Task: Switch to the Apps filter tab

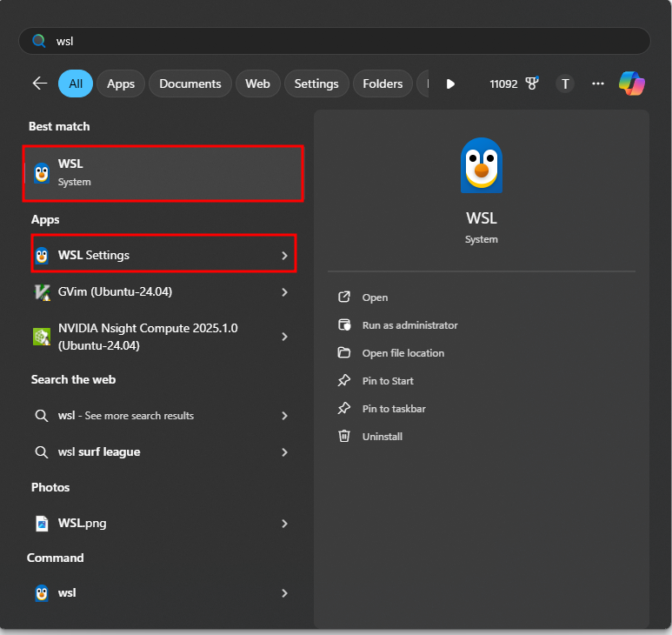Action: click(x=121, y=84)
